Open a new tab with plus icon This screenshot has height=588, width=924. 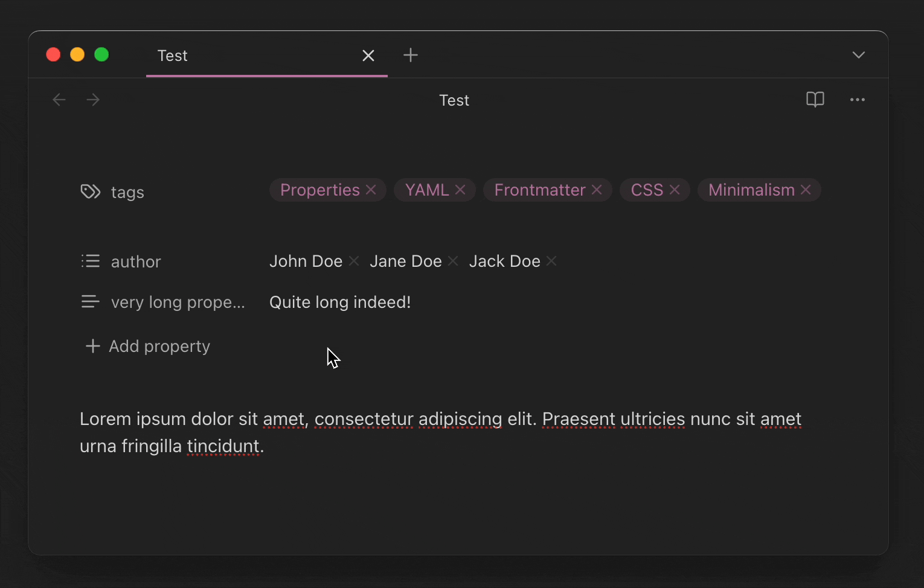coord(411,56)
